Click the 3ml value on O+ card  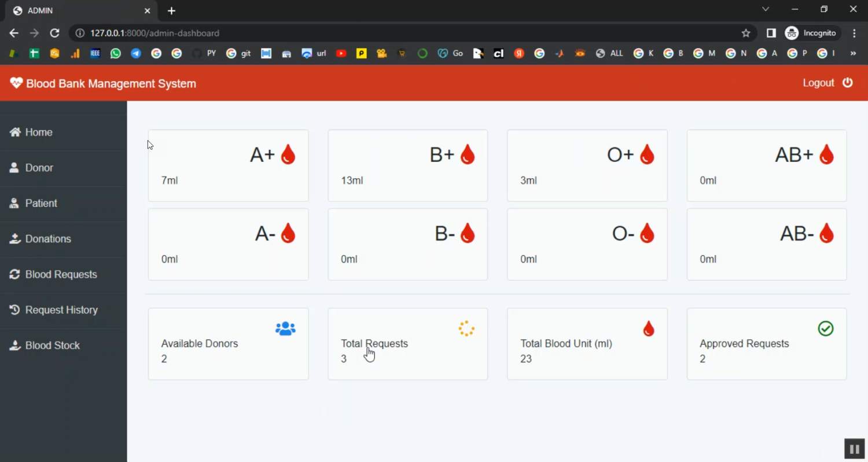(528, 180)
